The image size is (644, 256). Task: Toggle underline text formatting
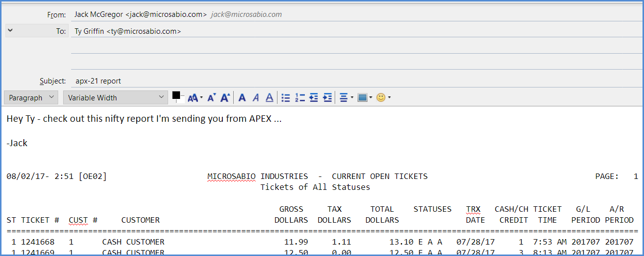269,98
